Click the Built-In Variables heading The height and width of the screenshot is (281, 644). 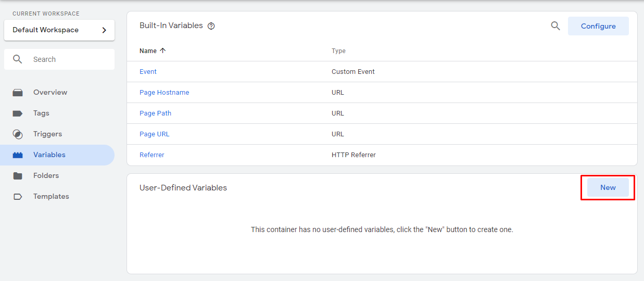tap(171, 25)
